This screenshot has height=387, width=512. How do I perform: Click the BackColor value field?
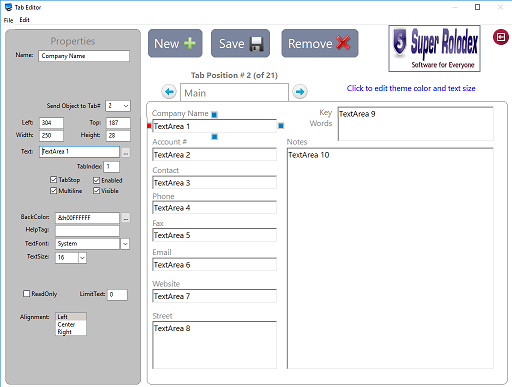(87, 218)
